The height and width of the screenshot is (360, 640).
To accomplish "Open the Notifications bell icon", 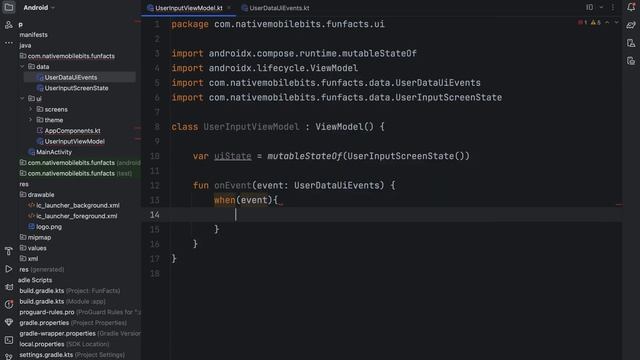I will pos(631,7).
